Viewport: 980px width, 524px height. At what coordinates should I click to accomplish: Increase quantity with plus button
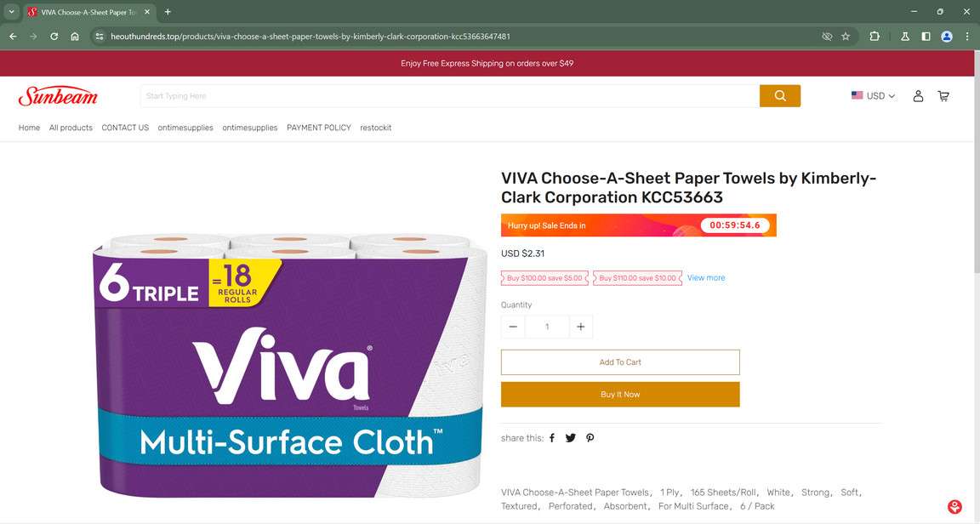[x=581, y=327]
